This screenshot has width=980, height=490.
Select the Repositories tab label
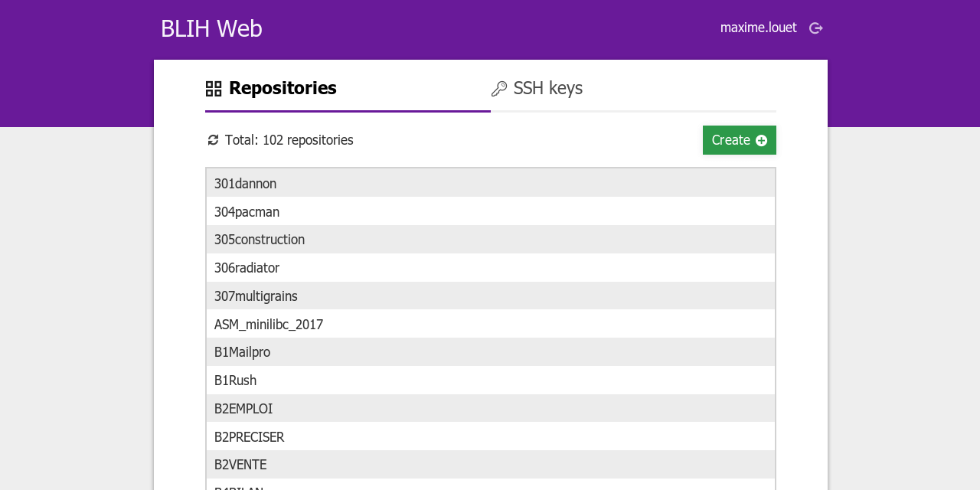click(283, 89)
